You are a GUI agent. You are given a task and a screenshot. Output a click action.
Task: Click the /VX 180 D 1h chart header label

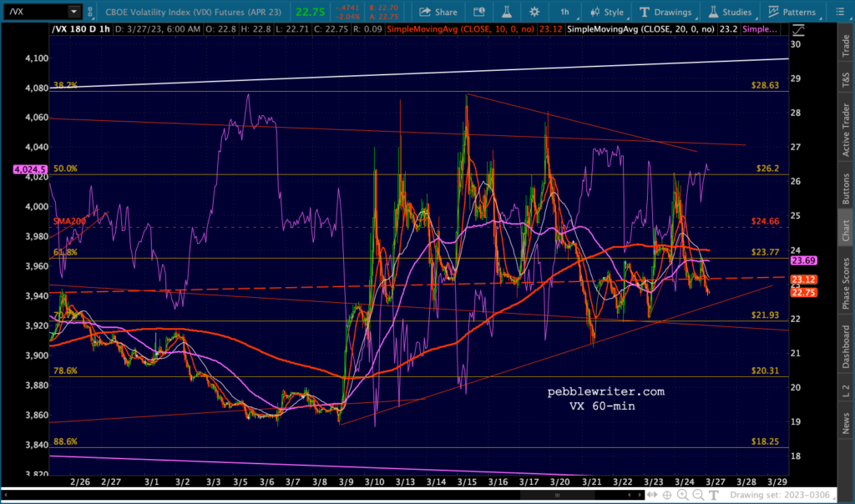pos(81,29)
